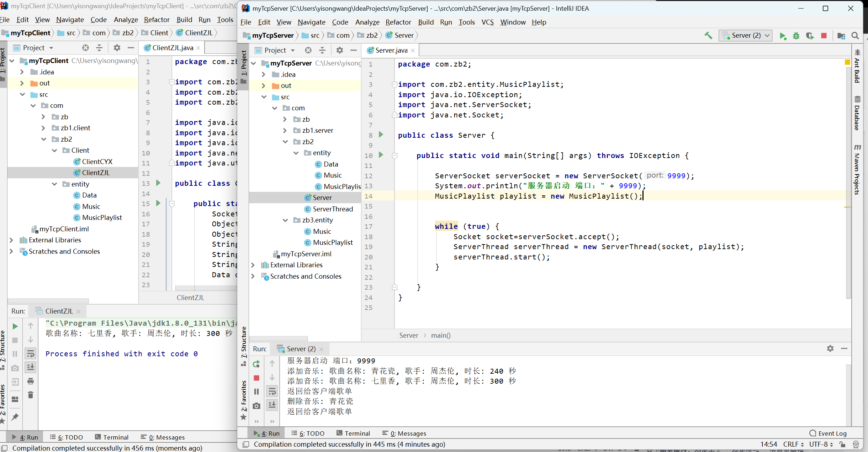Viewport: 868px width, 452px height.
Task: Click the green hammer Build Project icon
Action: [708, 35]
